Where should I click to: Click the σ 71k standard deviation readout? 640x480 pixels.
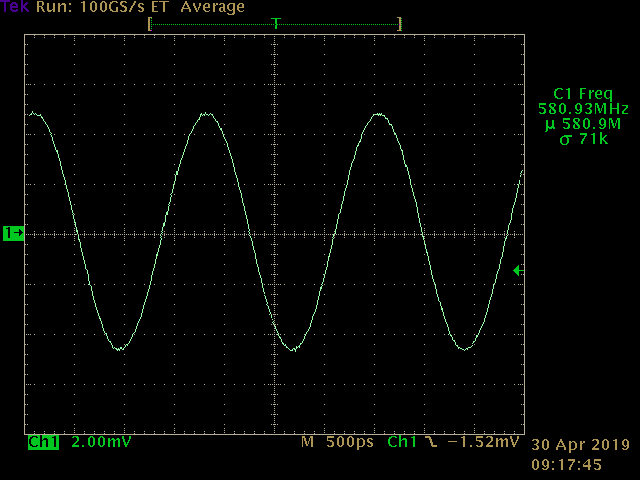583,139
